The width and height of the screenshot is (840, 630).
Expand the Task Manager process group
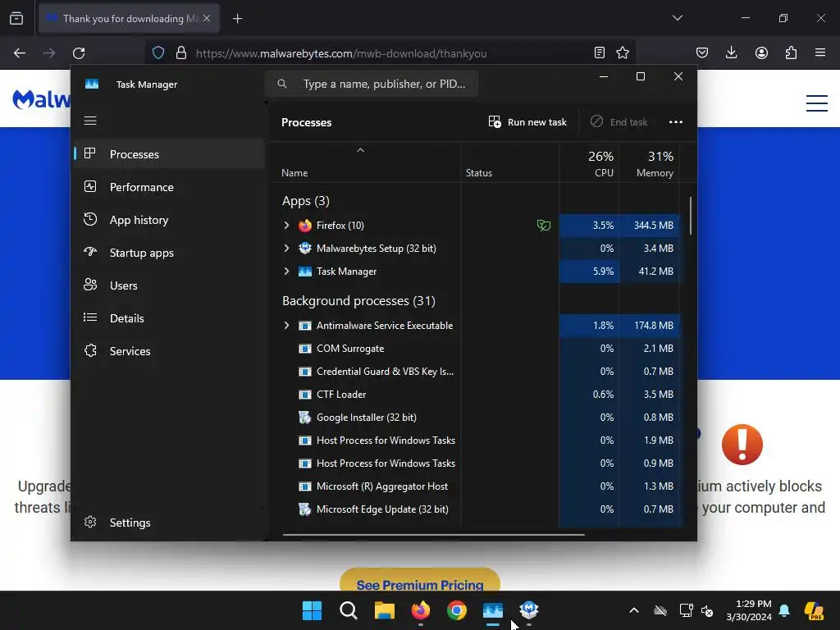click(286, 271)
